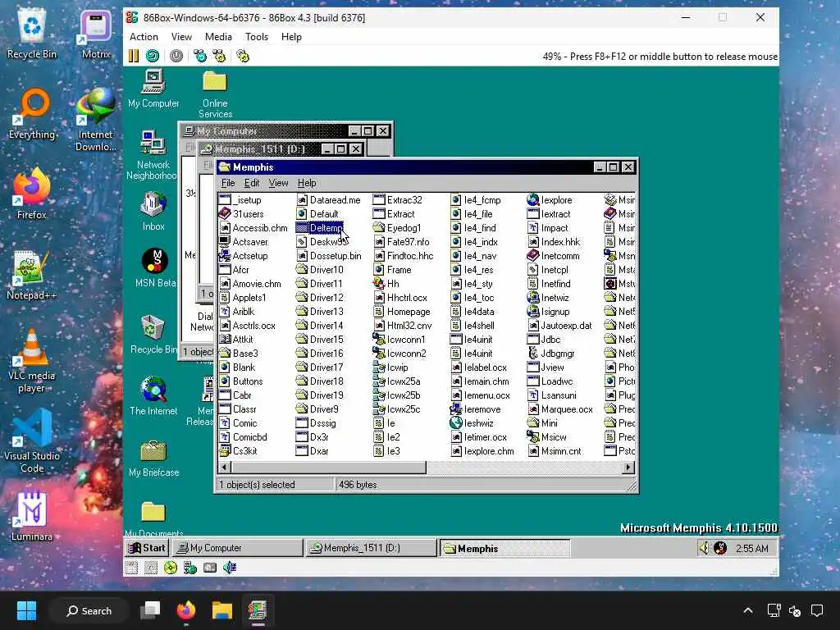
Task: Open Firefox from the host taskbar
Action: point(186,610)
